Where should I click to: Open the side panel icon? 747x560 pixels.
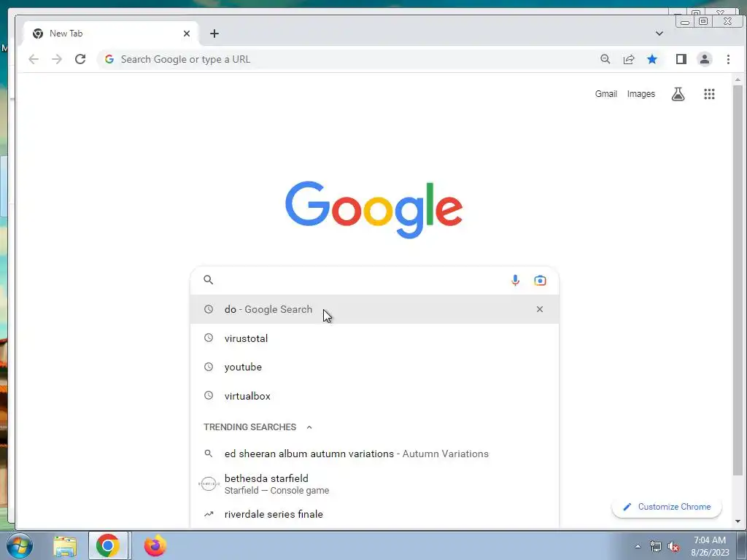point(681,59)
